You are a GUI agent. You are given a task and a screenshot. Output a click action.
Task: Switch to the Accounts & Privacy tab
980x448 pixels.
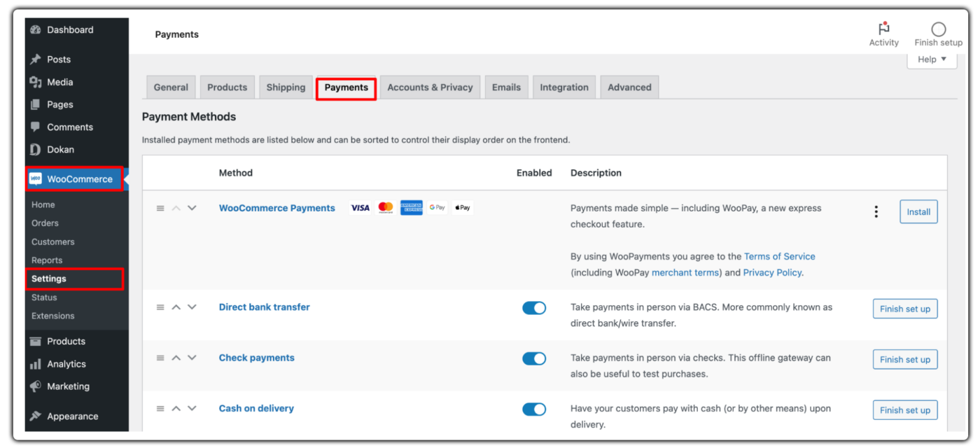tap(429, 87)
